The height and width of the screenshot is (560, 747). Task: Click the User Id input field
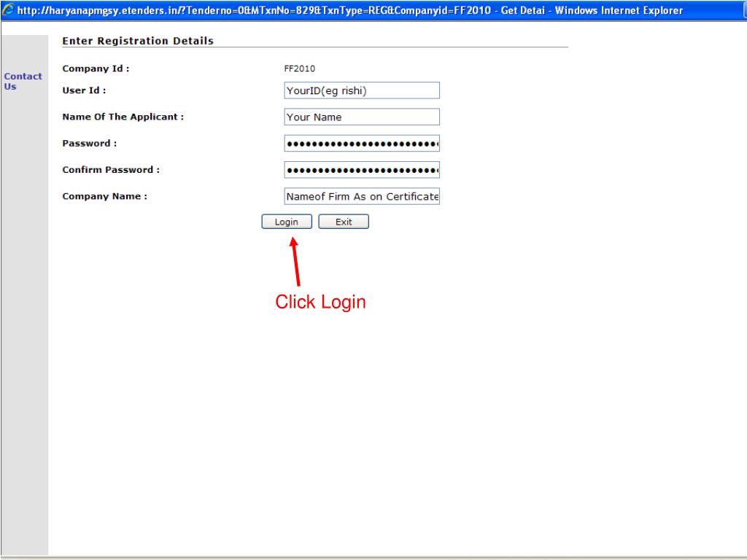362,90
